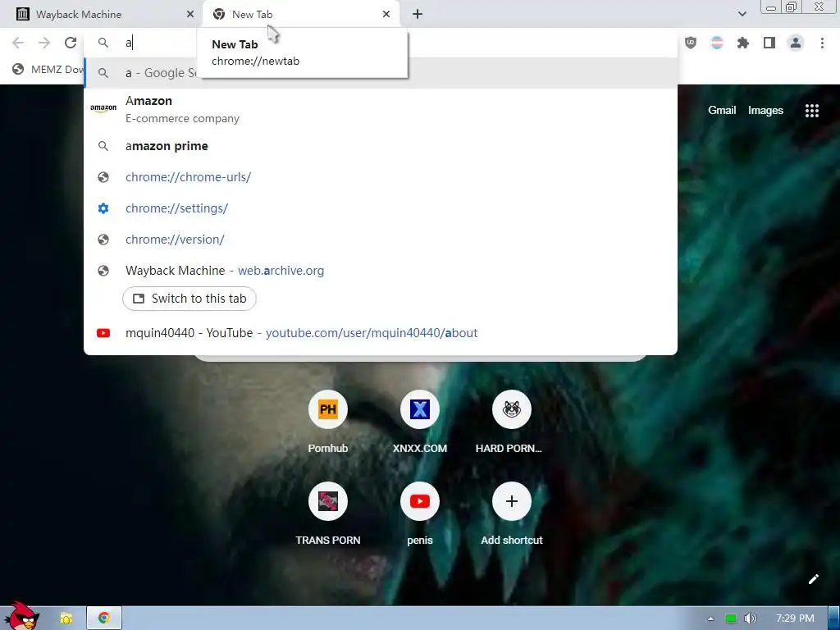Select the 'a - Google Search' suggestion
The image size is (840, 630).
click(381, 73)
